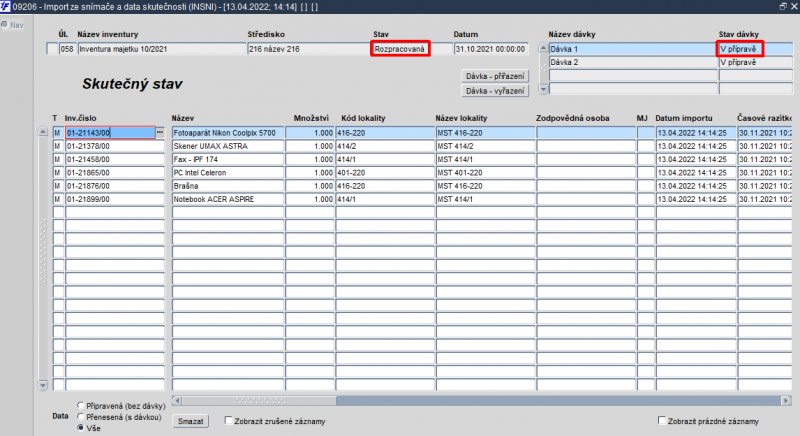Click the application logo icon in title bar

[5, 7]
